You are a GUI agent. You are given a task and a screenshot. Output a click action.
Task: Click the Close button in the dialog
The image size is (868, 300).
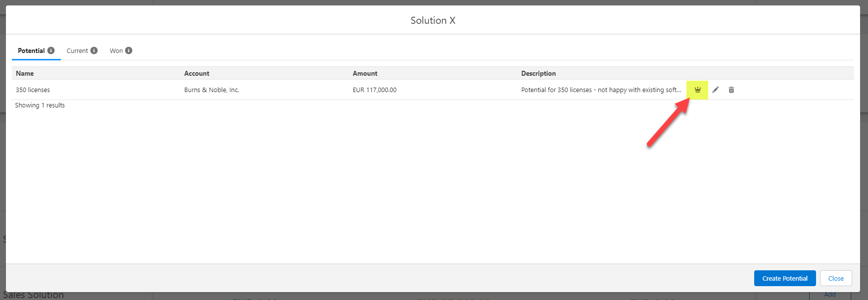click(835, 278)
